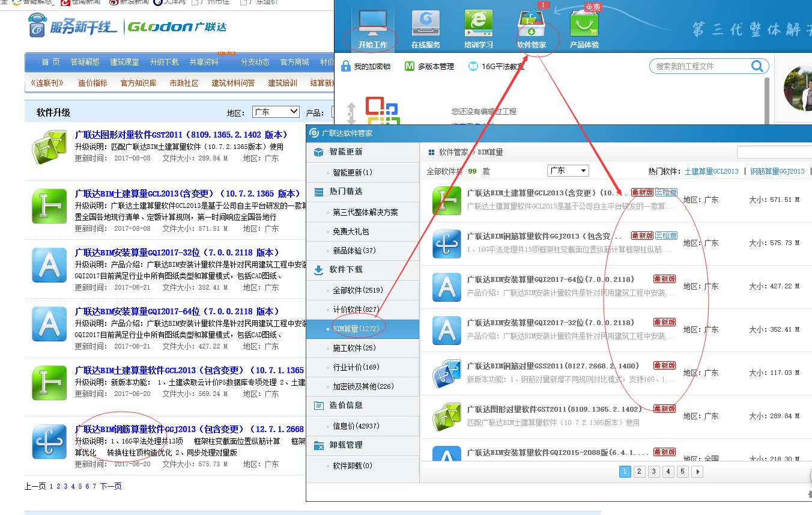Select 官方商城 in the website navigation
This screenshot has height=515, width=812.
[x=294, y=62]
